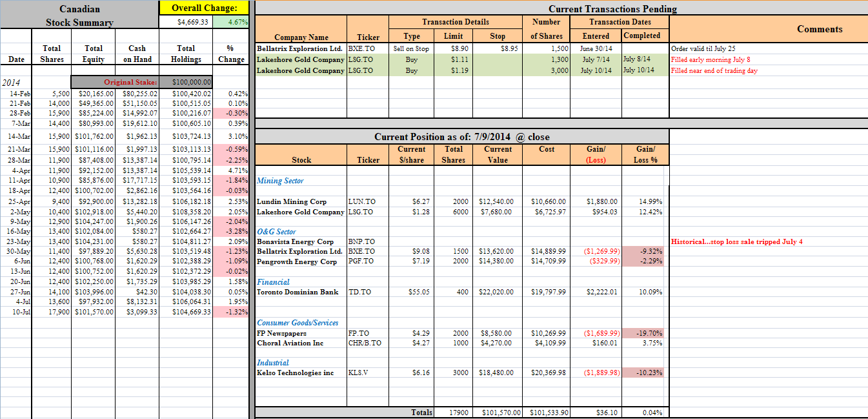Click the $1.11 limit price cell

[x=454, y=59]
